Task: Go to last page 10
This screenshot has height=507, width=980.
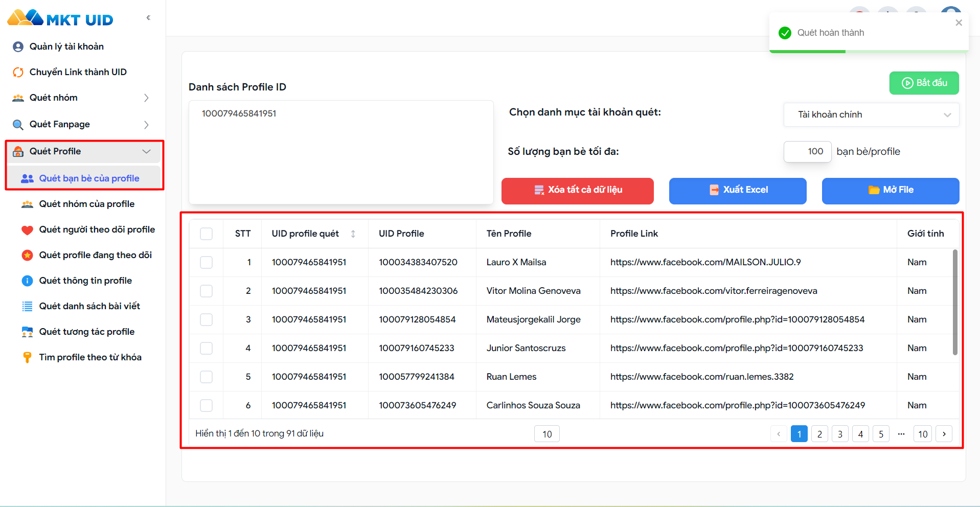Action: pyautogui.click(x=923, y=434)
